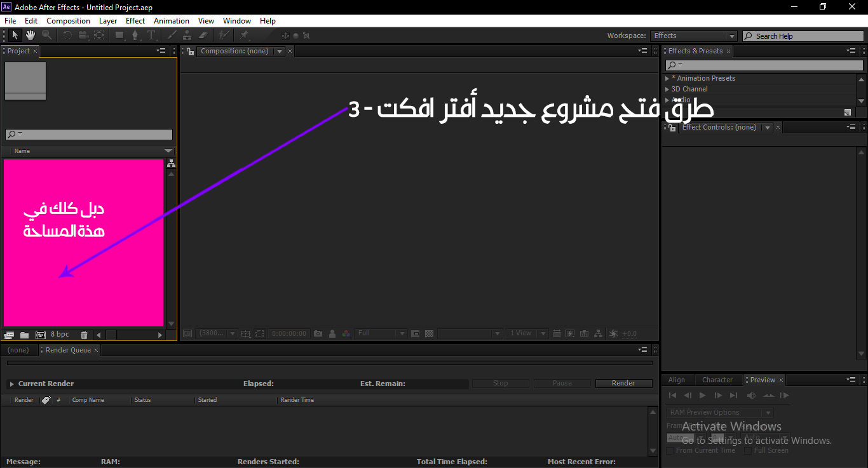
Task: Select the Brush tool
Action: point(172,36)
